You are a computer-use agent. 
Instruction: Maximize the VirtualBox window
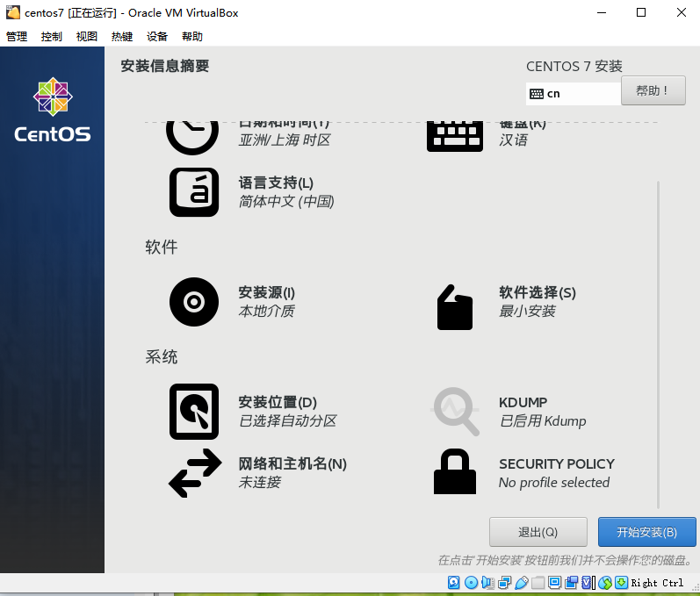[641, 12]
